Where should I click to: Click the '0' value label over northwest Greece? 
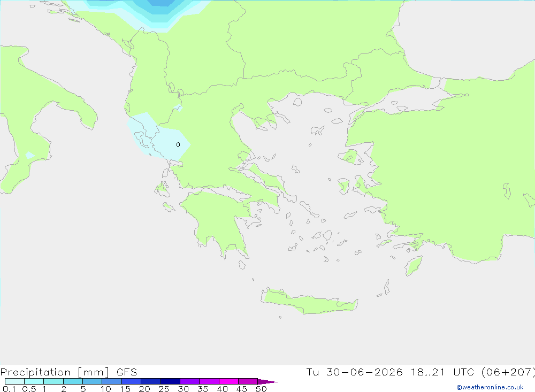pyautogui.click(x=178, y=144)
